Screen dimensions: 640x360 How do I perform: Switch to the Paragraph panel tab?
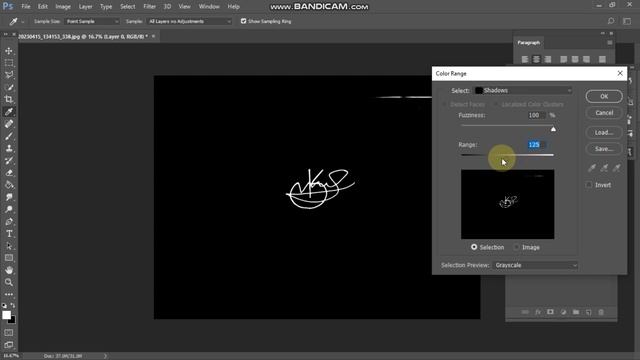point(529,42)
